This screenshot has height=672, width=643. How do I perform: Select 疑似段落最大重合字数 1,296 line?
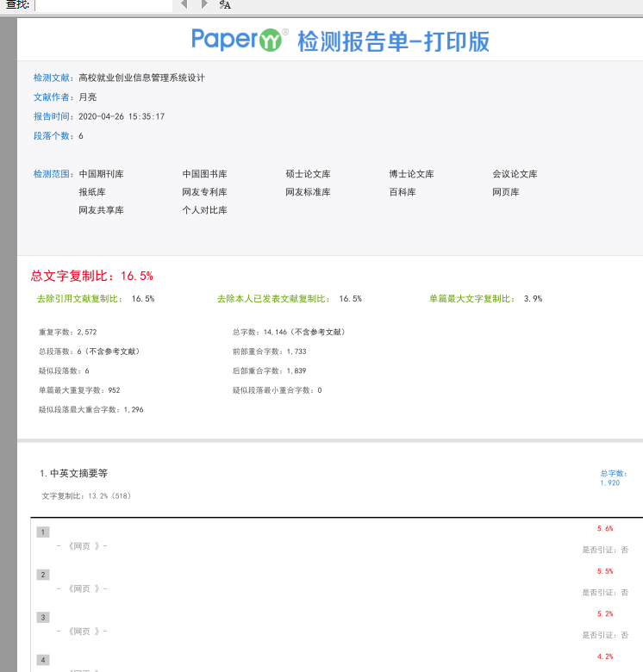click(x=91, y=409)
